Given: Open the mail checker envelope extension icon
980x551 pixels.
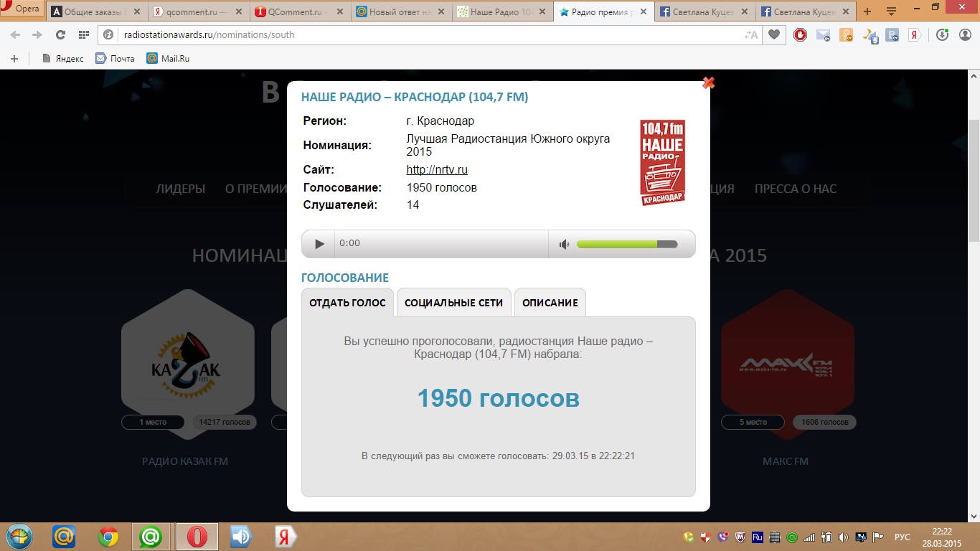Looking at the screenshot, I should click(x=823, y=35).
